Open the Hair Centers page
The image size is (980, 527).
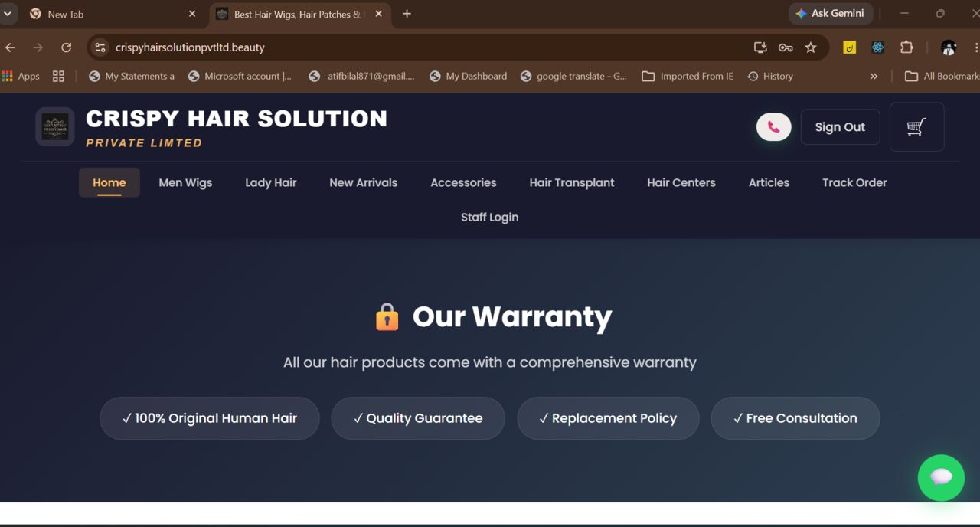(x=681, y=182)
